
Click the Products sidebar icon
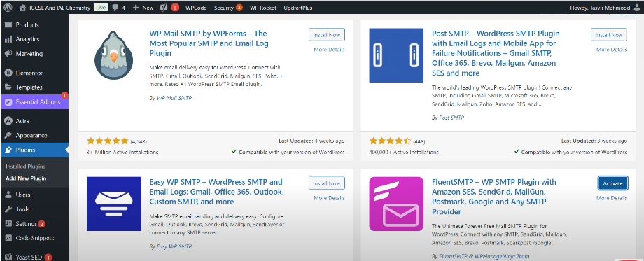[8, 24]
